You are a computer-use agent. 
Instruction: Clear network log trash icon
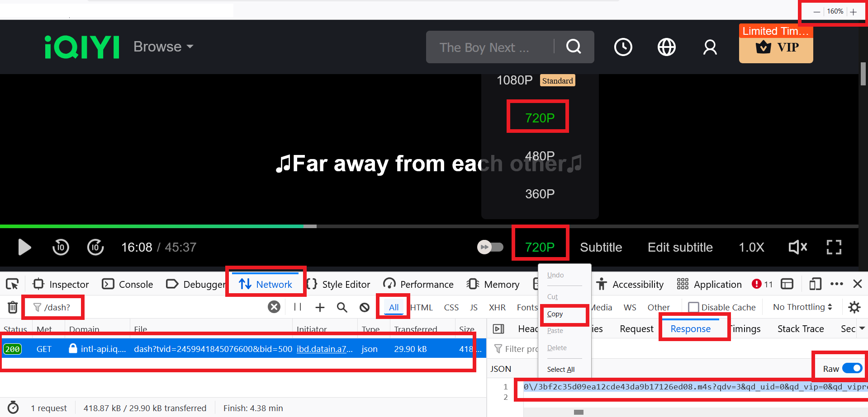tap(13, 307)
